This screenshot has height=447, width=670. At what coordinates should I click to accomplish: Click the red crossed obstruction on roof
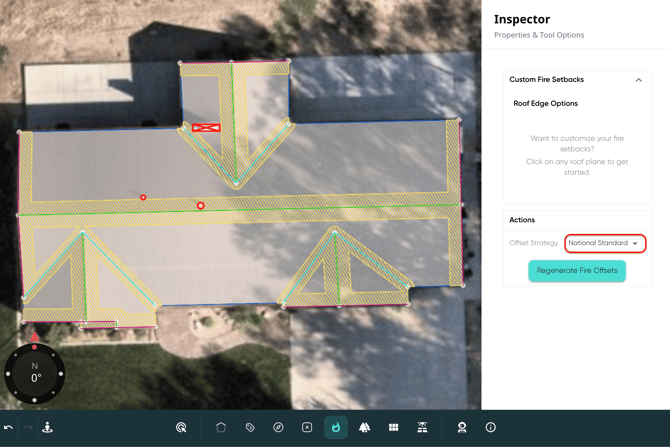click(206, 128)
